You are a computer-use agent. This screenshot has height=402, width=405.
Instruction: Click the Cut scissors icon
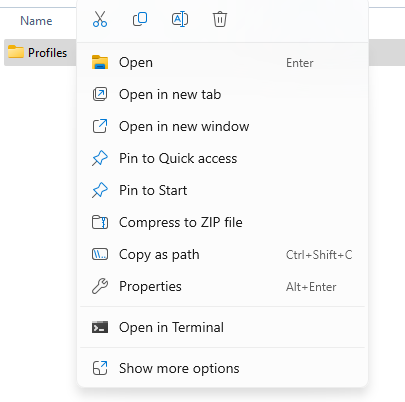tap(100, 19)
